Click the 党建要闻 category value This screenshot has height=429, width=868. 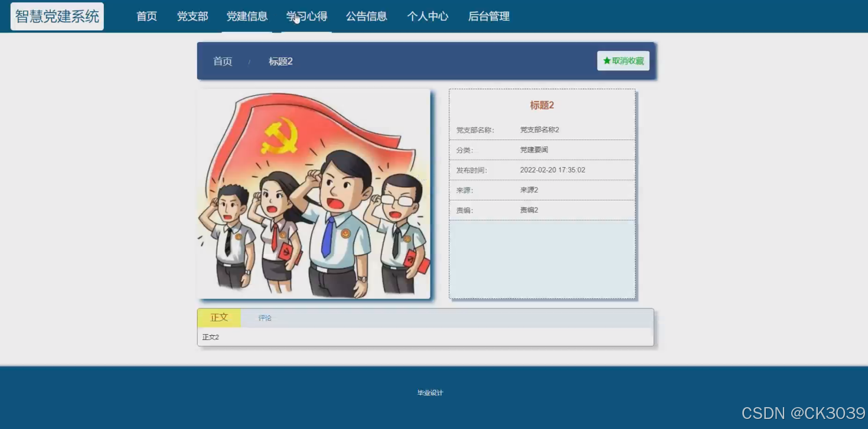[534, 150]
